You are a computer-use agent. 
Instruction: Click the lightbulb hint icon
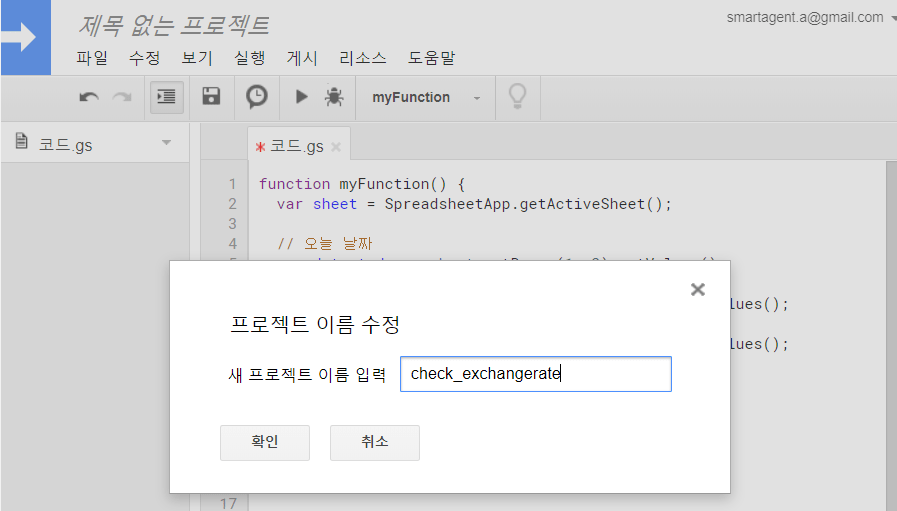click(x=517, y=96)
